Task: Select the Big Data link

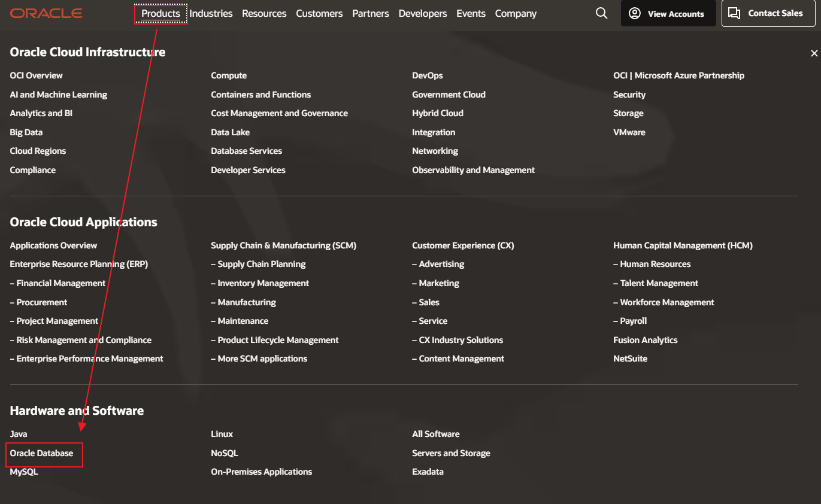Action: 26,132
